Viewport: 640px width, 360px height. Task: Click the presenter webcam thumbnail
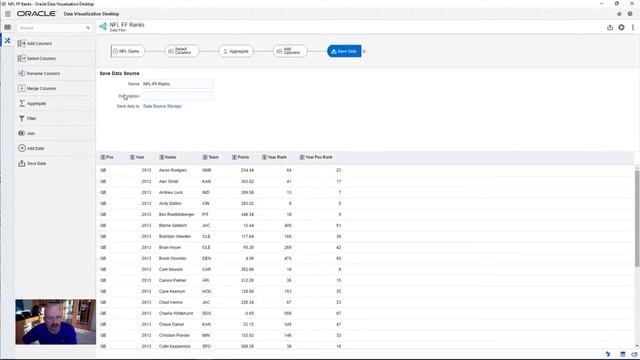click(x=56, y=322)
